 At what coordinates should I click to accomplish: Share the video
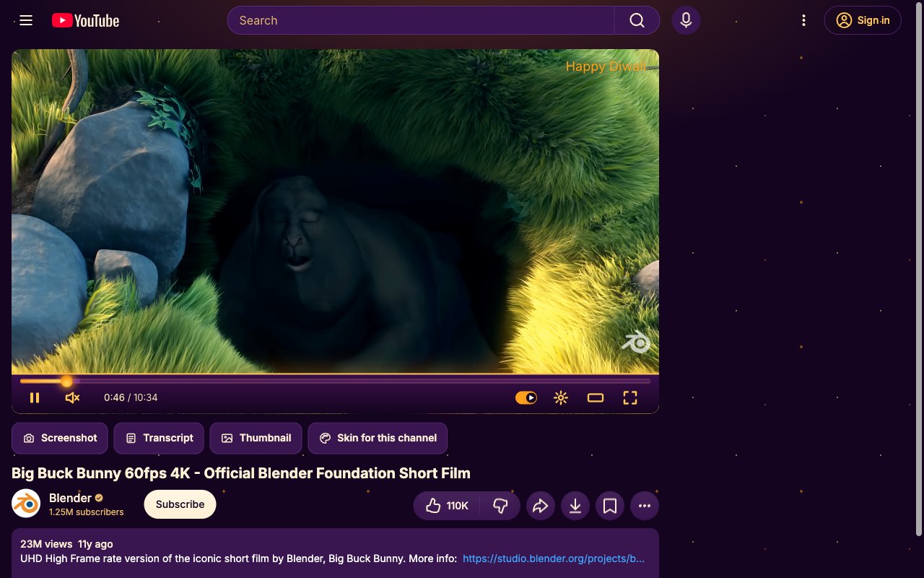pos(541,506)
